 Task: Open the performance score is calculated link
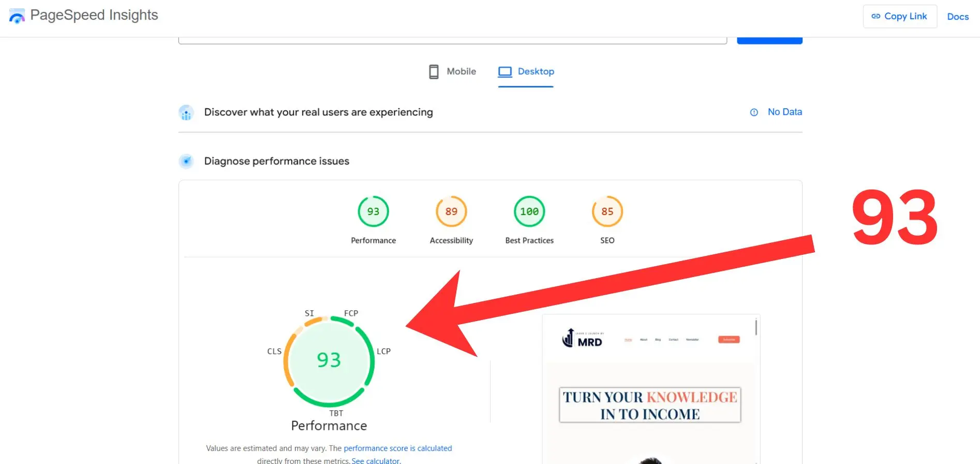point(398,448)
